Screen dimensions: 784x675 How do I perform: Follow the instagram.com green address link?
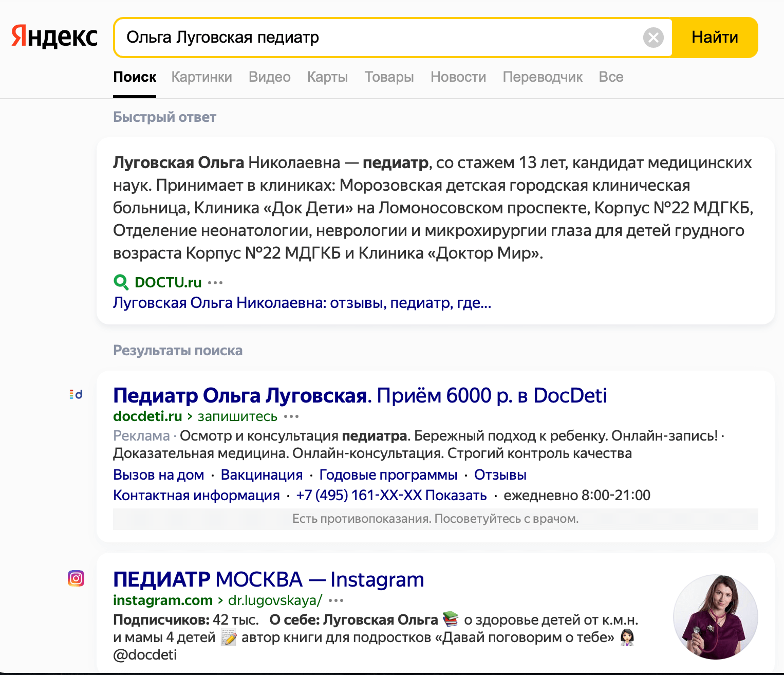pos(163,600)
